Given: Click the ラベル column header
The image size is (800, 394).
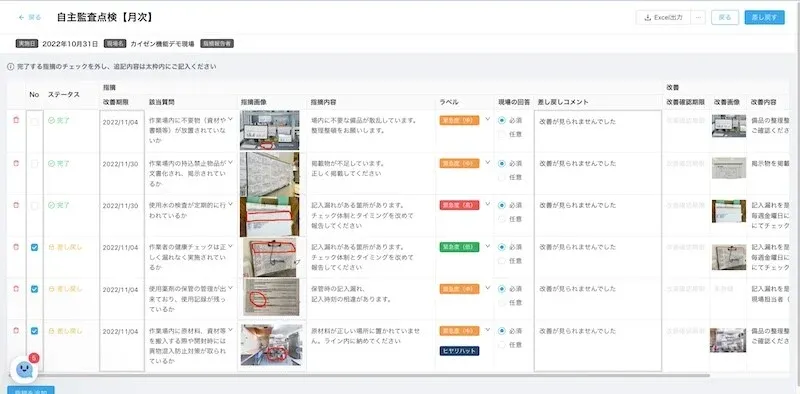Looking at the screenshot, I should click(448, 102).
